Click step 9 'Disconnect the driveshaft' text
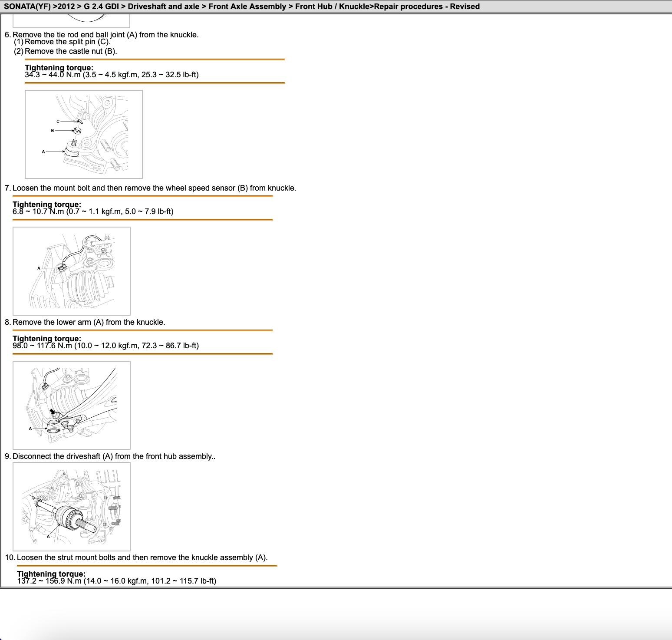Viewport: 672px width, 640px height. click(114, 456)
